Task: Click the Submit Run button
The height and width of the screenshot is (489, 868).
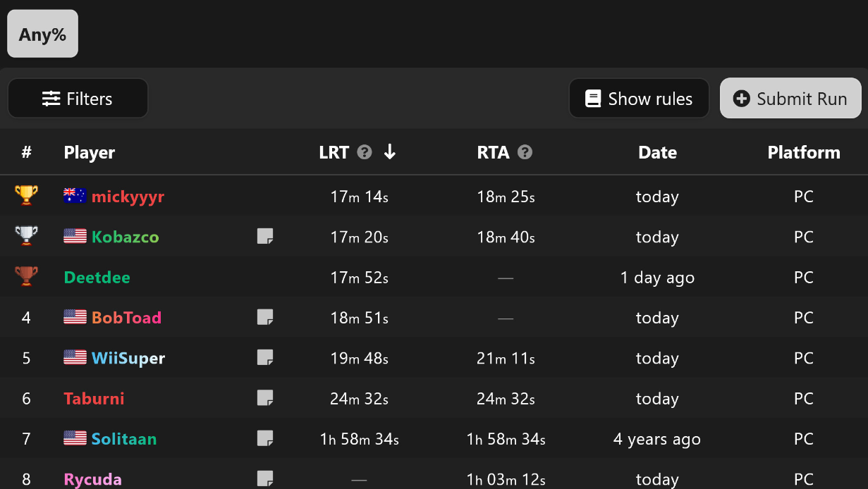Action: (790, 98)
